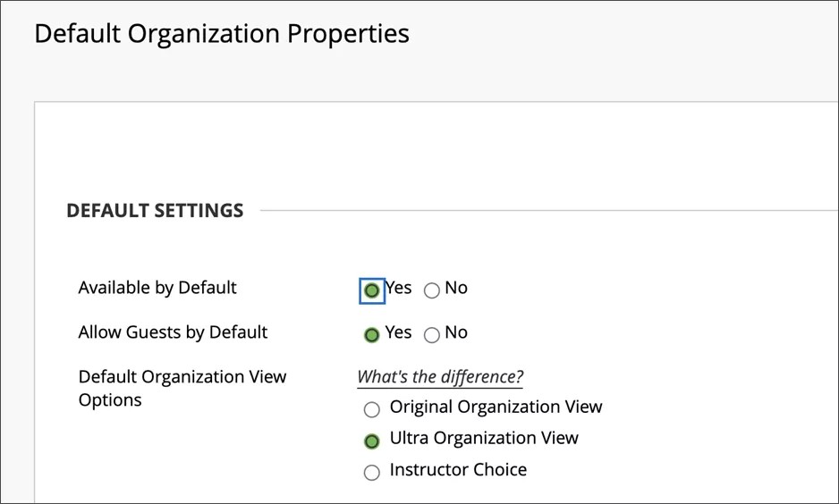839x504 pixels.
Task: Choose the Instructor Choice radio button
Action: click(x=372, y=473)
